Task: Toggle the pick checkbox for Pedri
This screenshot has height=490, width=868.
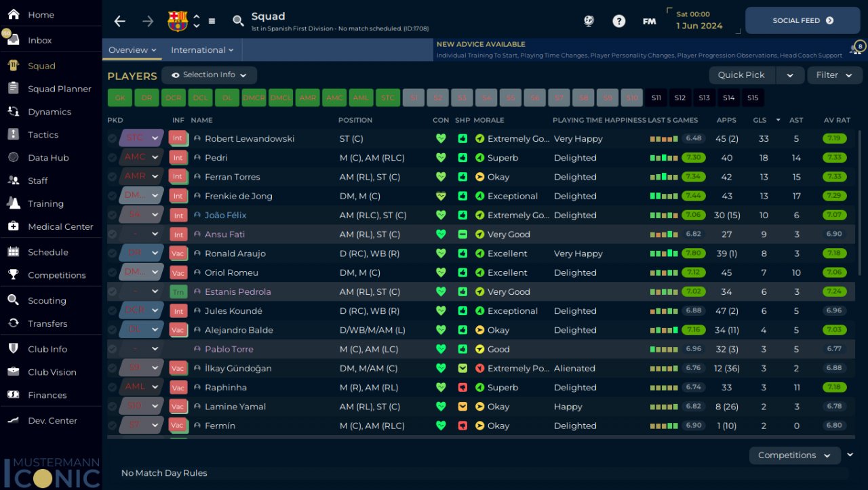Action: 112,157
